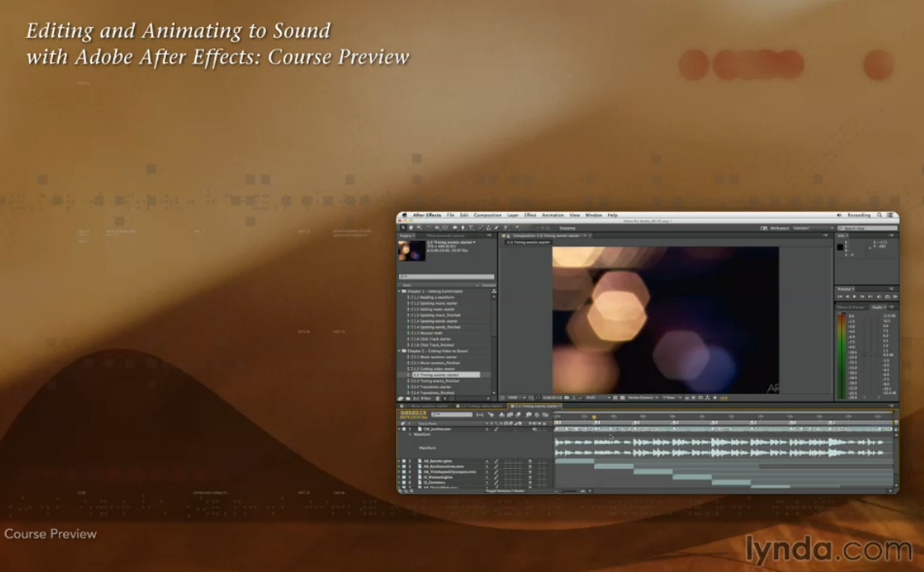
Task: Select the Hand tool
Action: 410,228
